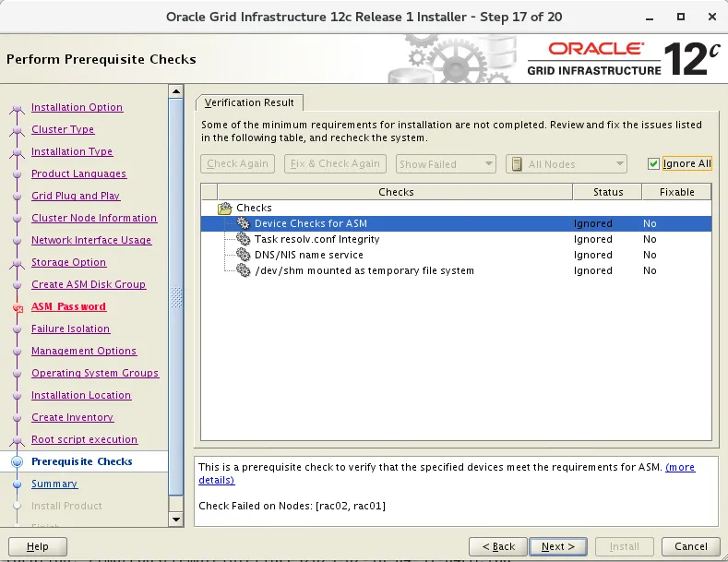Viewport: 728px width, 562px height.
Task: Click the Checks root folder icon
Action: [225, 208]
